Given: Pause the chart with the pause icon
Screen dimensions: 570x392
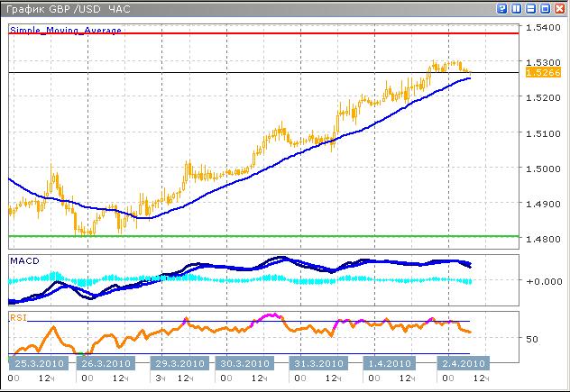Looking at the screenshot, I should pyautogui.click(x=517, y=9).
